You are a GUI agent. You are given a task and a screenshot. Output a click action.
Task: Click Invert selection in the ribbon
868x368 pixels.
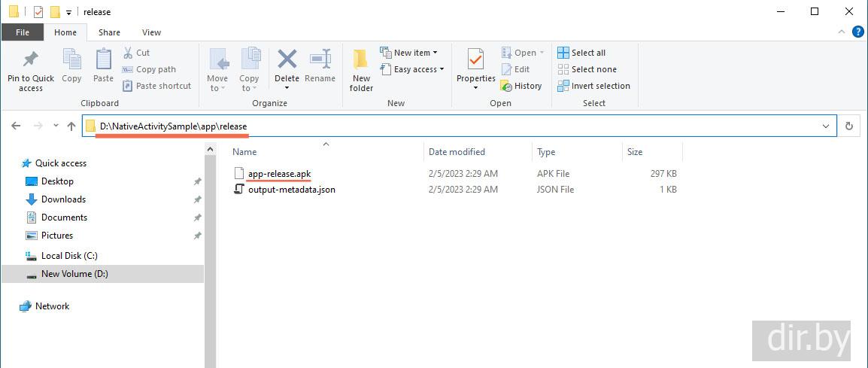[x=593, y=86]
